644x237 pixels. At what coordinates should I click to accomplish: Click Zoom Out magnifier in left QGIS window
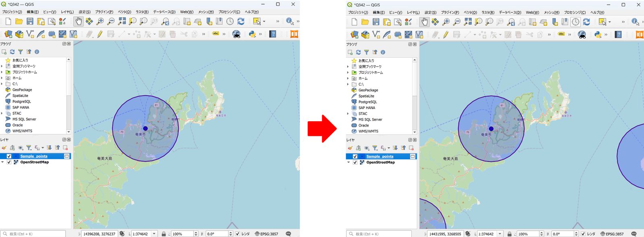[111, 21]
